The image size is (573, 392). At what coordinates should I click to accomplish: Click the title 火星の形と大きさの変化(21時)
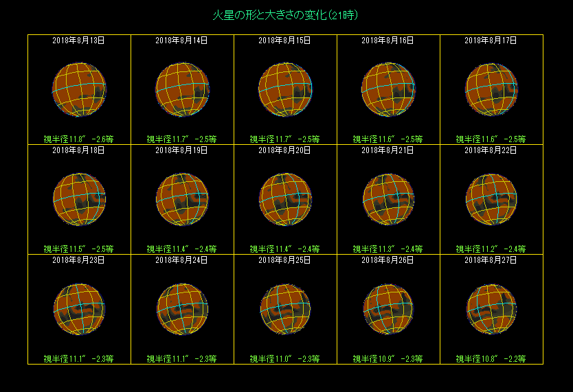pos(285,14)
